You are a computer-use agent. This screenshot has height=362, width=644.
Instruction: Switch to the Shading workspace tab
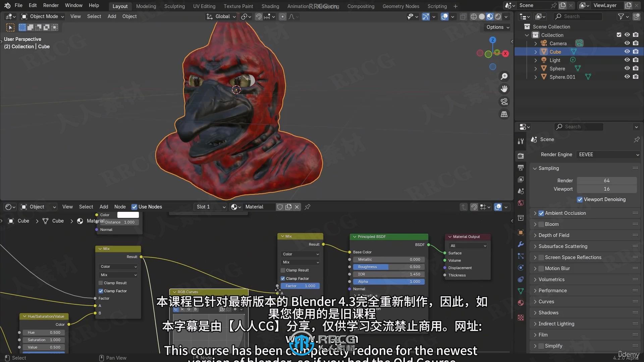(x=270, y=6)
